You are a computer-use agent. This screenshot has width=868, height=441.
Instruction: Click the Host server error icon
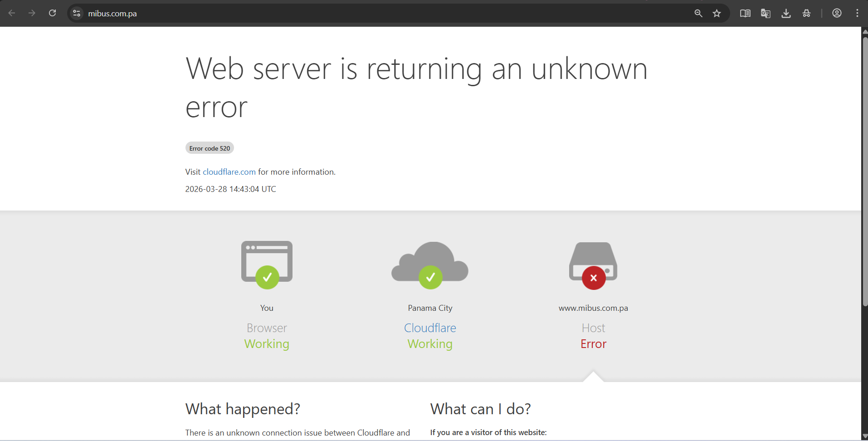(593, 266)
